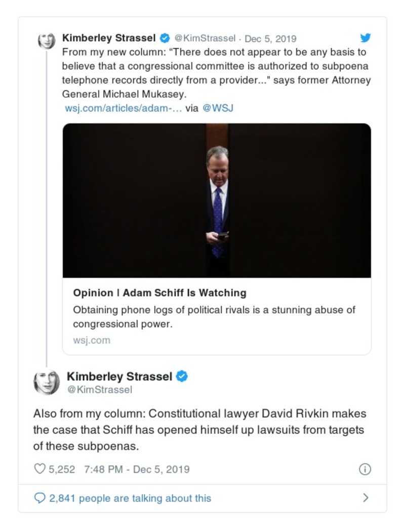Screen dimensions: 405x532
Task: Open the @KimStrassel handle in quoted tweet
Action: point(205,38)
